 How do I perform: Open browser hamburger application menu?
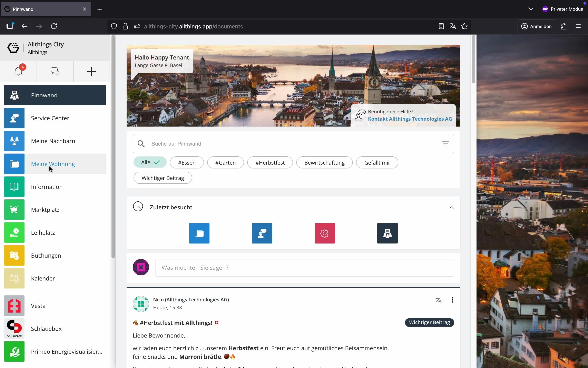(578, 26)
